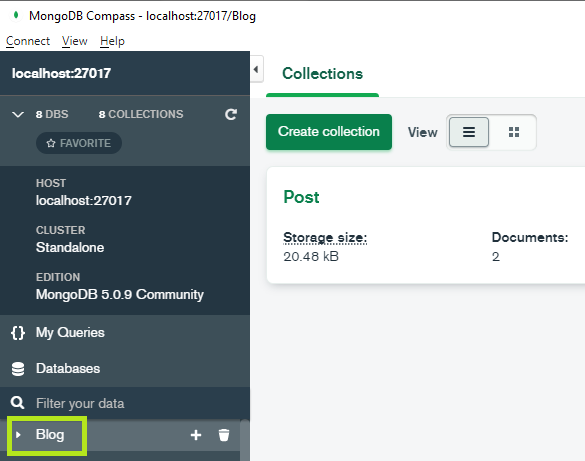
Task: Click the 8 DBS count
Action: (52, 114)
